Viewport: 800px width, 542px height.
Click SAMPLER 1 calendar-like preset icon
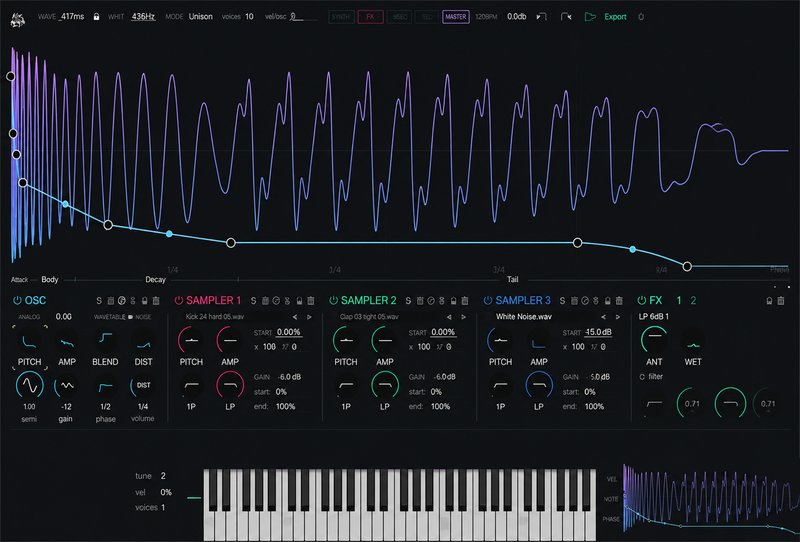coord(265,301)
